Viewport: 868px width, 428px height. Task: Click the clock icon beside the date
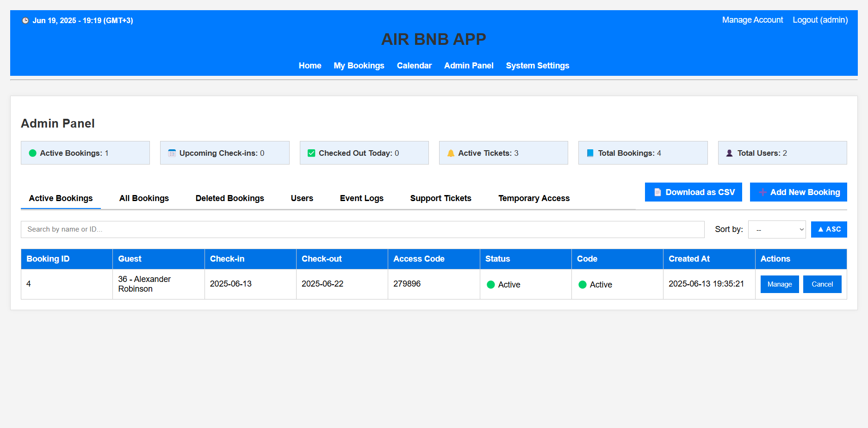click(25, 20)
